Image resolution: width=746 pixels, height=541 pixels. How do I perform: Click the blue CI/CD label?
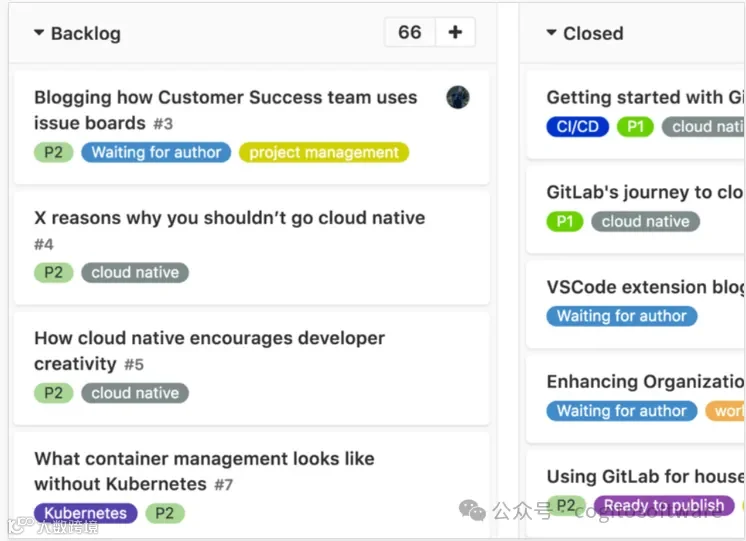point(578,127)
